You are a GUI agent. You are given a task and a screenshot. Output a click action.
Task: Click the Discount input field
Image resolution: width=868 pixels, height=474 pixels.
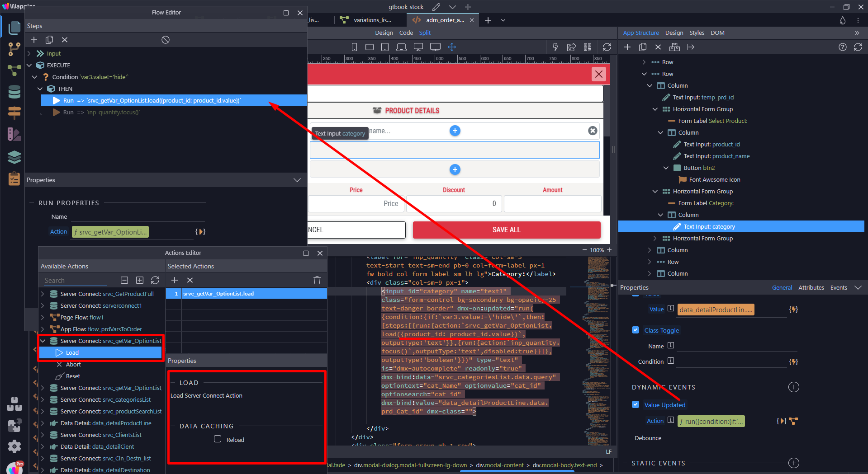[x=454, y=203]
